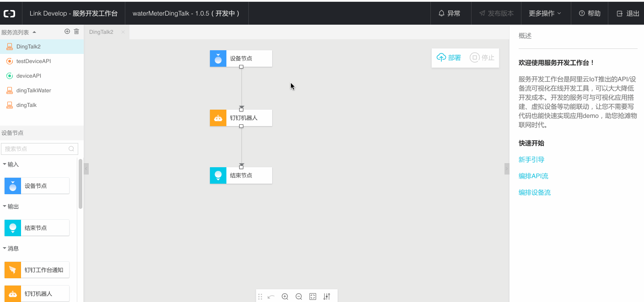Select dingTalk in service flow list
The height and width of the screenshot is (302, 644).
coord(42,105)
